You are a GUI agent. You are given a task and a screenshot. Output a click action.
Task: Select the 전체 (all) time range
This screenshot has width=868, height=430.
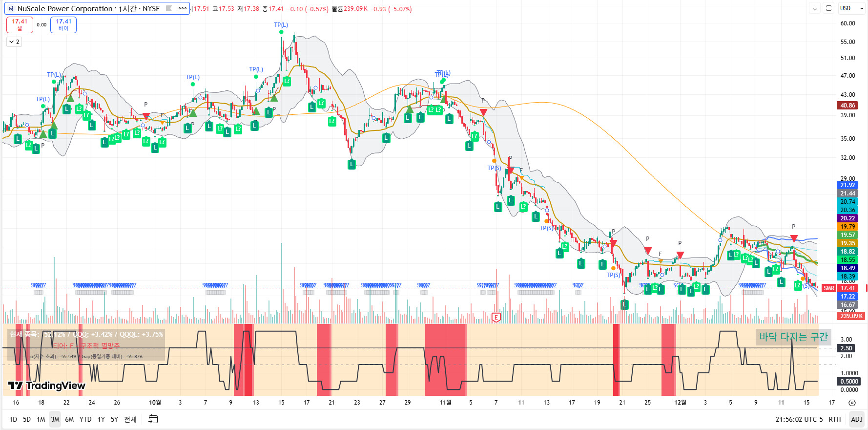[x=130, y=419]
